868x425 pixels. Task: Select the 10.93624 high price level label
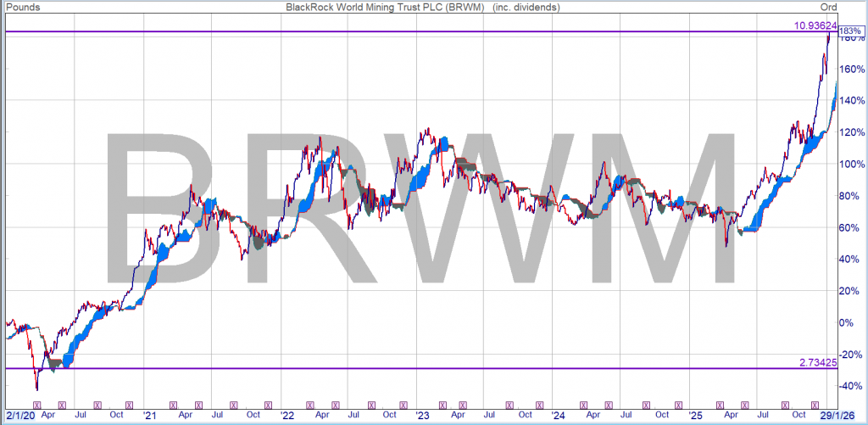coord(815,25)
